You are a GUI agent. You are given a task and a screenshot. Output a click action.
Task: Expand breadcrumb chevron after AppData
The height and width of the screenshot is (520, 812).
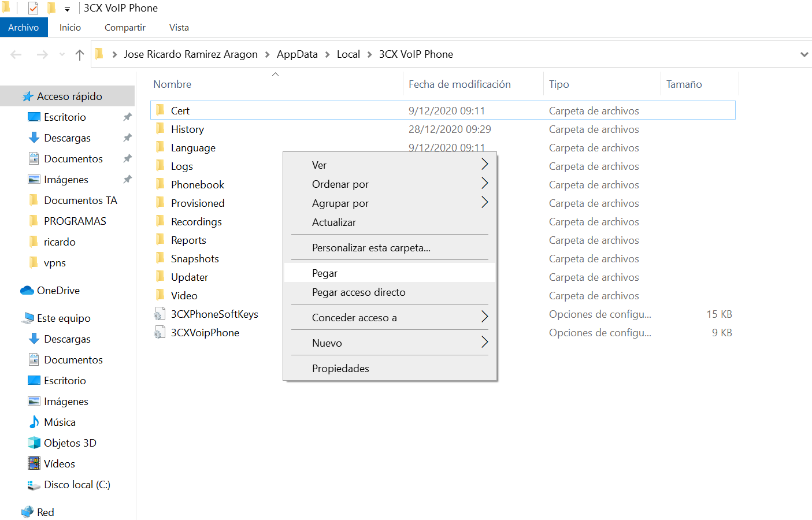pyautogui.click(x=327, y=54)
